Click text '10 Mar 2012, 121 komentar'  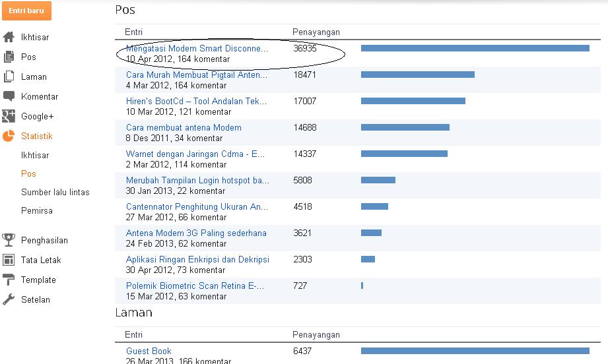point(178,111)
